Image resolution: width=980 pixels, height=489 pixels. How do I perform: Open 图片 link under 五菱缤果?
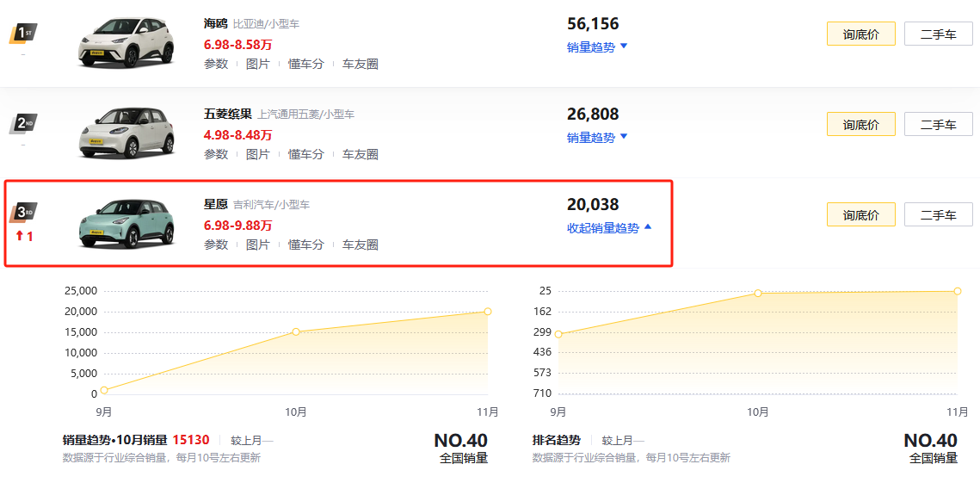[257, 154]
